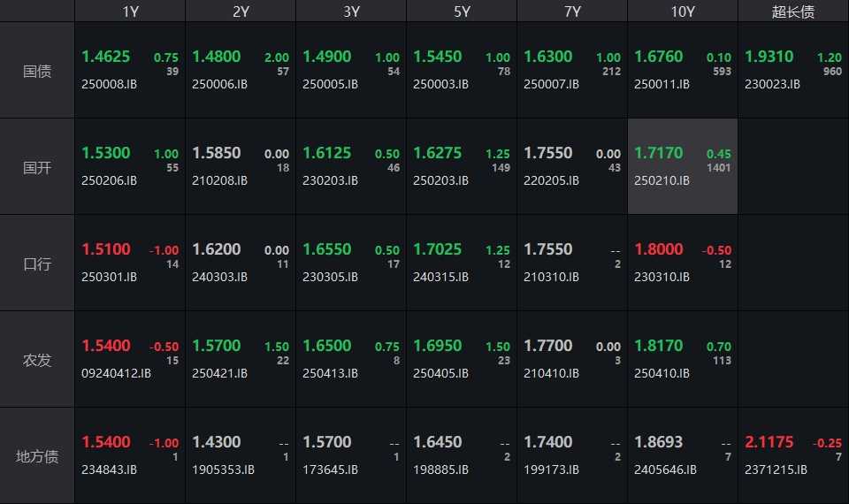This screenshot has height=504, width=849.
Task: Click the 1.8693 地方债 10Y yield
Action: click(x=658, y=442)
